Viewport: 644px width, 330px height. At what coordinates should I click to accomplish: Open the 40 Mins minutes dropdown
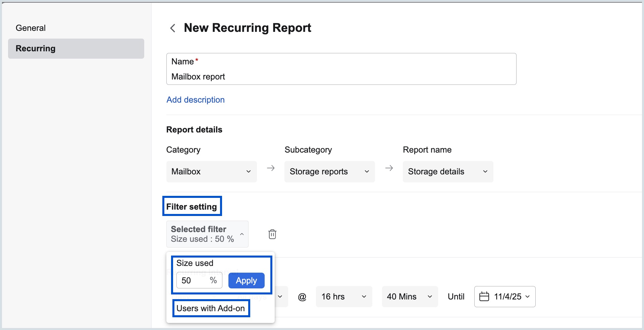click(x=410, y=296)
